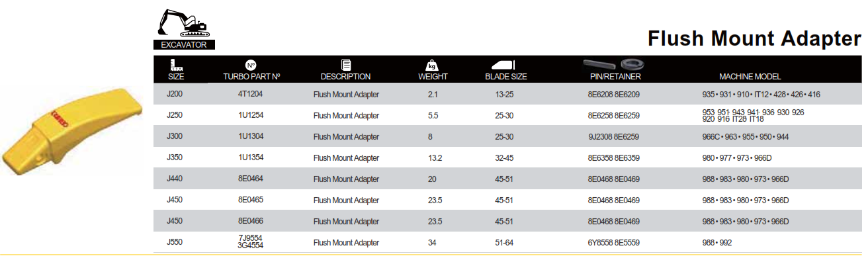Screen dimensions: 868x266
Task: Click the document icon above DESCRIPTION
Action: tap(345, 65)
